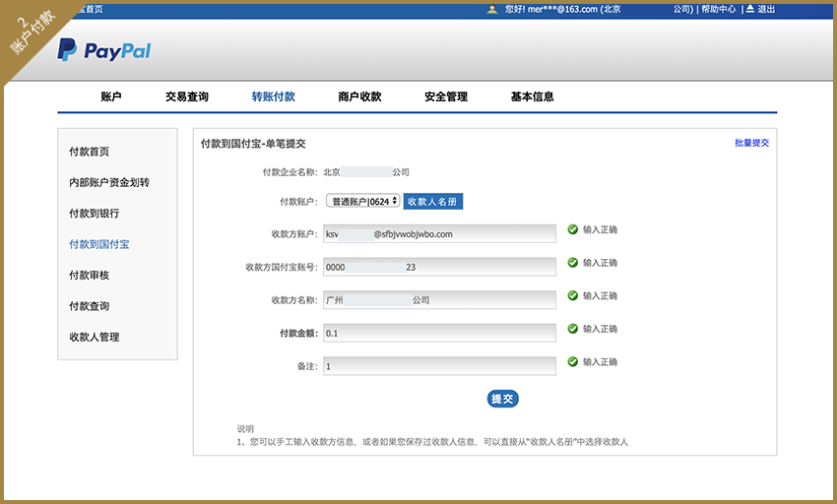Click the 提交 submit button
This screenshot has width=837, height=504.
(502, 399)
